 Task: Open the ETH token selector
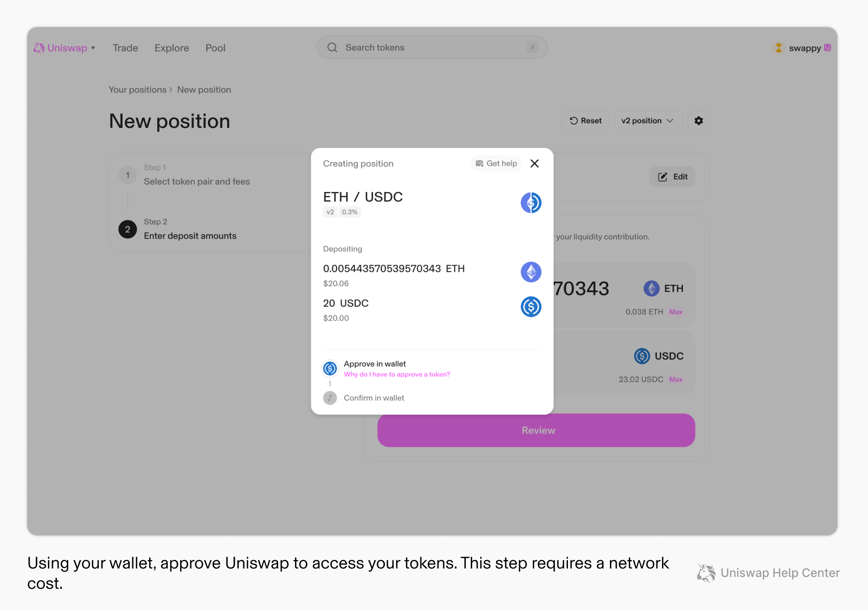[x=663, y=288]
